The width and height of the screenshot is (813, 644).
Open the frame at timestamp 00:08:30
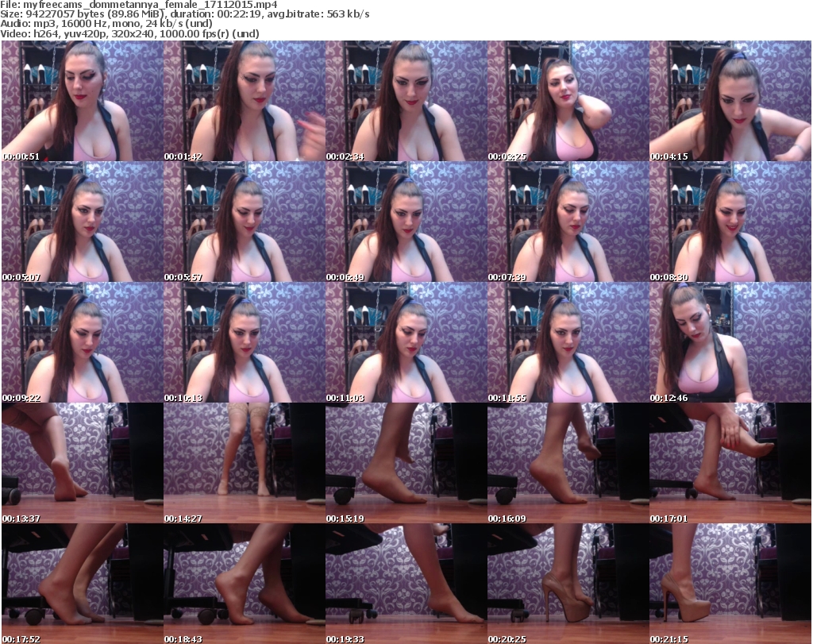[730, 222]
